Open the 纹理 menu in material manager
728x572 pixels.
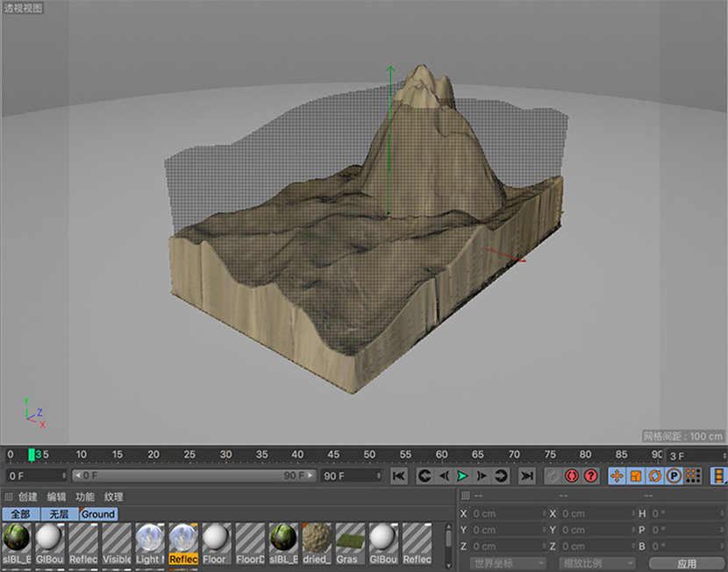(114, 497)
